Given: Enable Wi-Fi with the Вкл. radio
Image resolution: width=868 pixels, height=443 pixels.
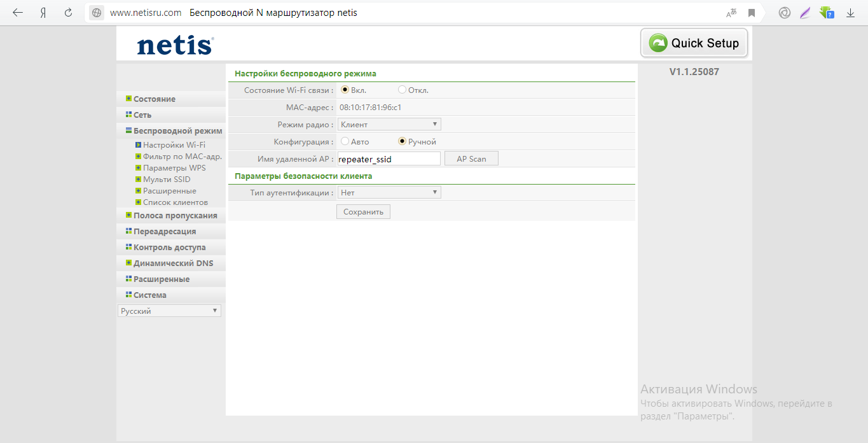Looking at the screenshot, I should coord(345,90).
